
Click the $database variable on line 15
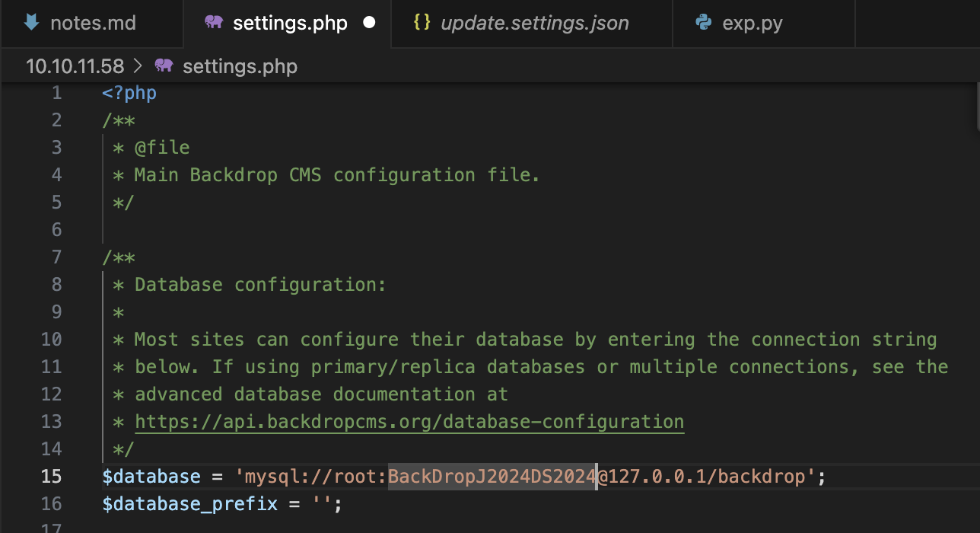coord(151,477)
